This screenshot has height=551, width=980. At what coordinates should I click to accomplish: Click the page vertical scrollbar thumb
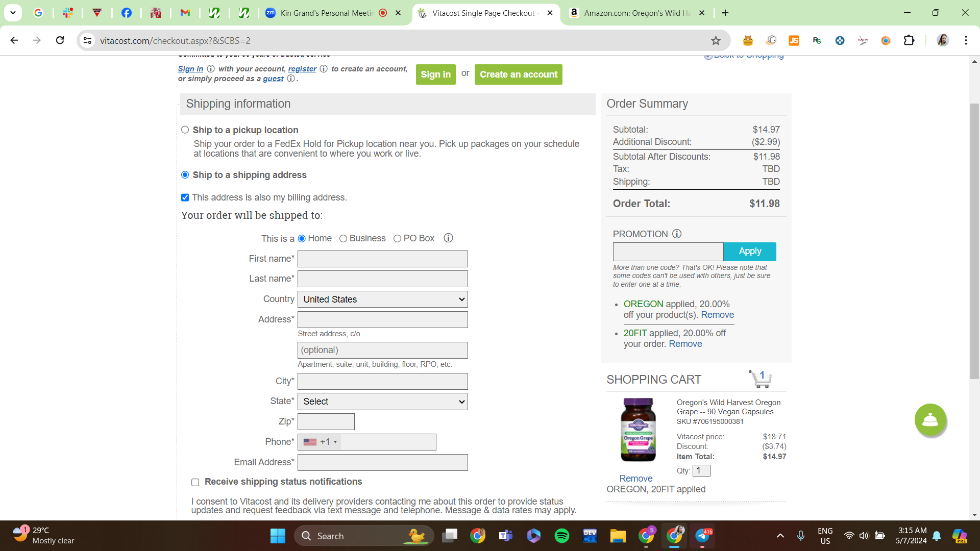tap(974, 241)
